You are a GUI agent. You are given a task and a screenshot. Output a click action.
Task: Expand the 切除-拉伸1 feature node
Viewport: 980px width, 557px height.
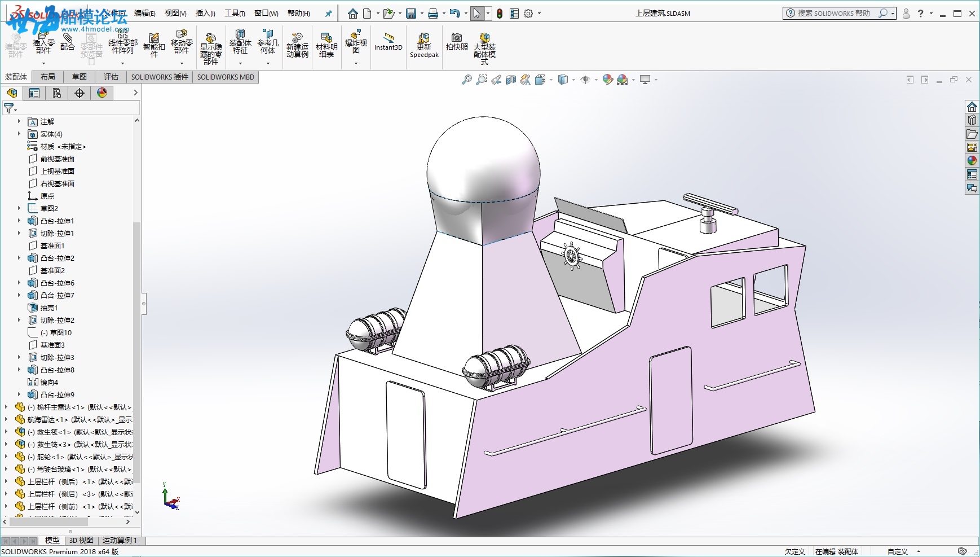tap(19, 233)
